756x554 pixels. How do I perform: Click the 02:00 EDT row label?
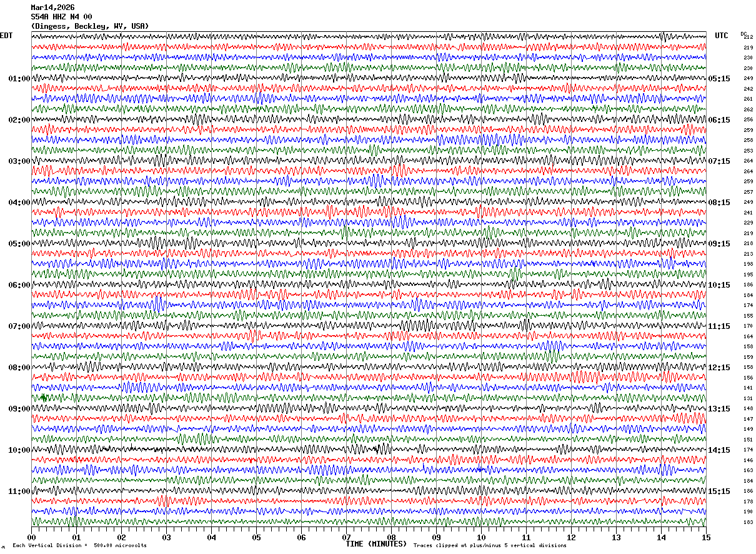[x=19, y=120]
